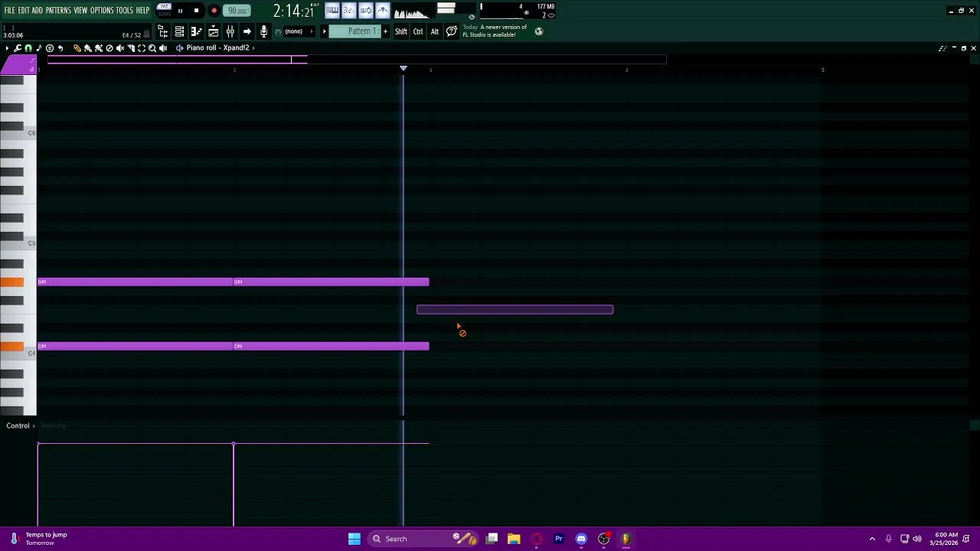Open the VIEW menu
This screenshot has height=551, width=980.
click(80, 11)
